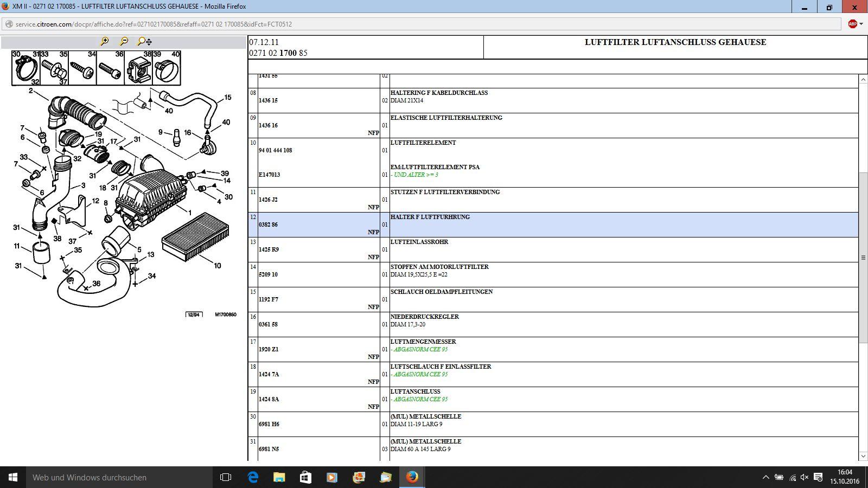This screenshot has width=868, height=488.
Task: Open the battery status tray icon
Action: pos(779,477)
